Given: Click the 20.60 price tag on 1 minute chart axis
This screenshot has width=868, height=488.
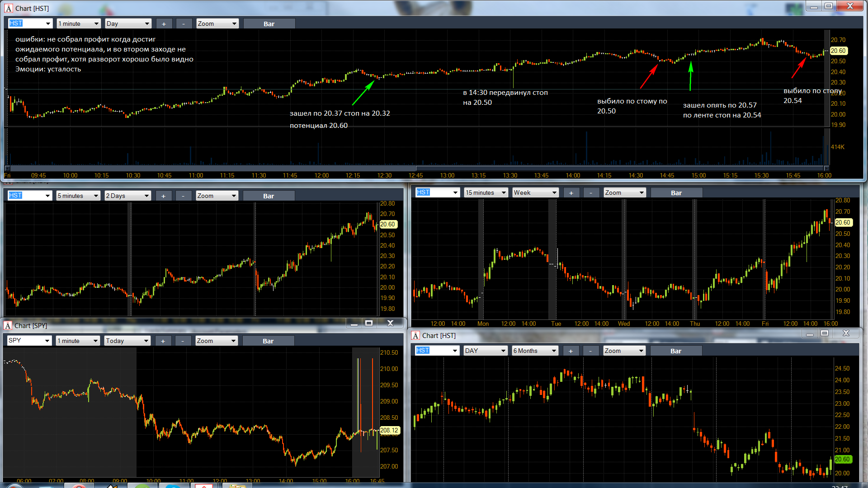Looking at the screenshot, I should click(839, 51).
